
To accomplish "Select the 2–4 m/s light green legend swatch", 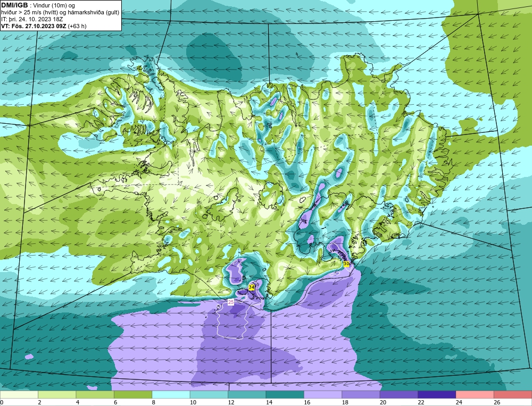I will [57, 394].
